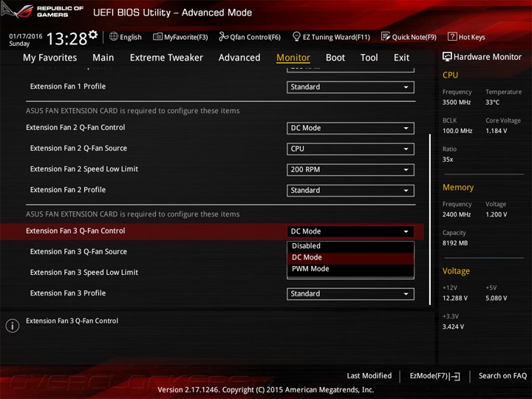Open Extension Fan 2 Profile dropdown
The image size is (532, 399).
(x=350, y=191)
